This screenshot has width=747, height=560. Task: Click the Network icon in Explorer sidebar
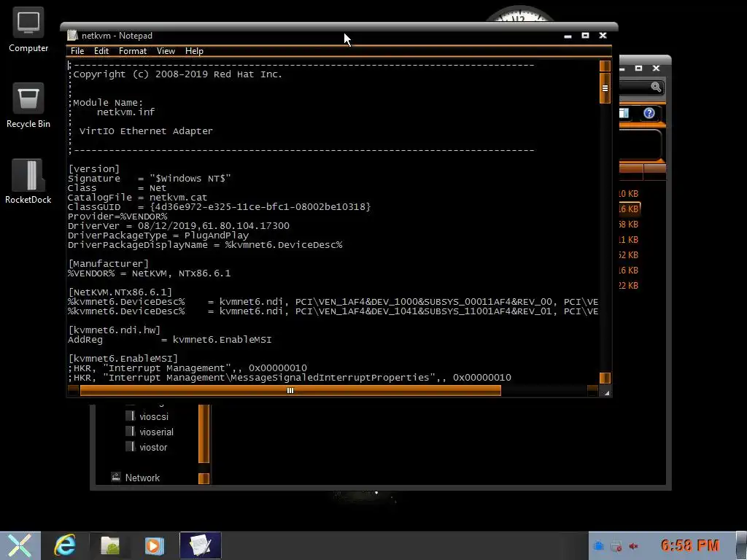[116, 477]
